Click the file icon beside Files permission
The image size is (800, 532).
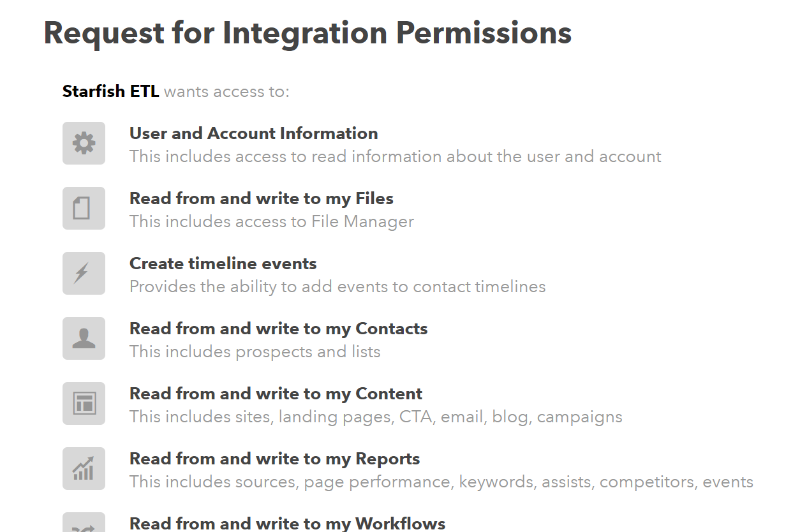click(x=84, y=209)
